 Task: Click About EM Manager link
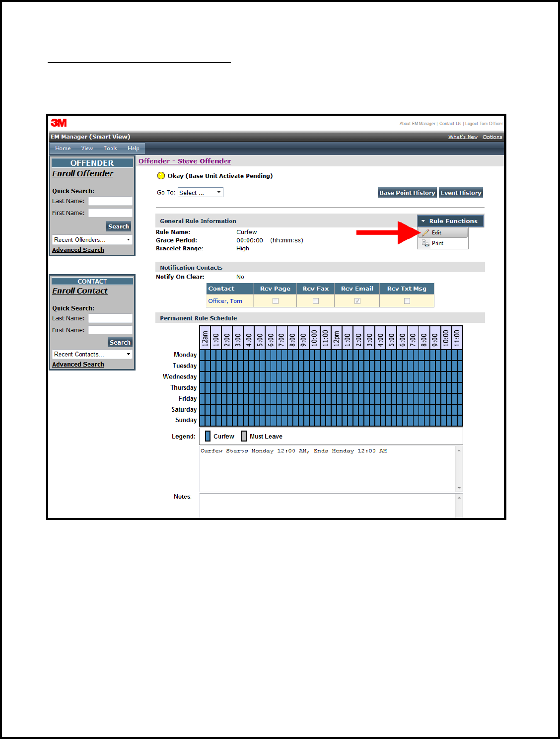418,124
